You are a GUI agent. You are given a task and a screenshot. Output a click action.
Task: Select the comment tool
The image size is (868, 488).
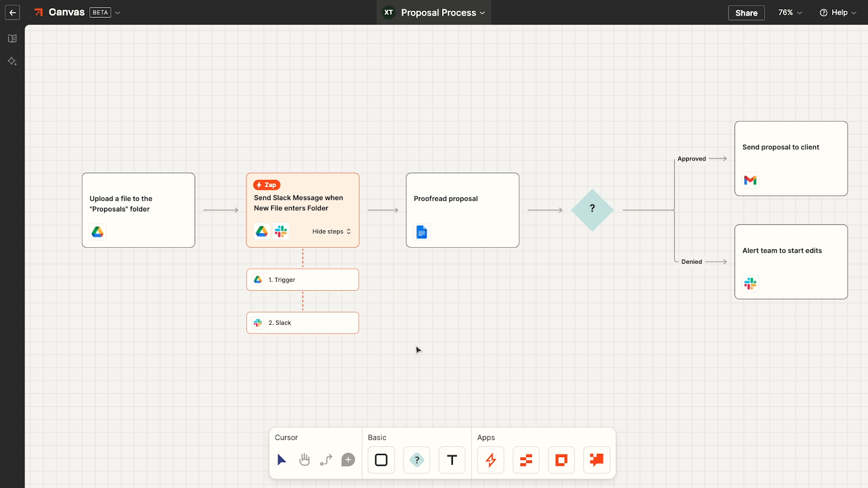348,460
